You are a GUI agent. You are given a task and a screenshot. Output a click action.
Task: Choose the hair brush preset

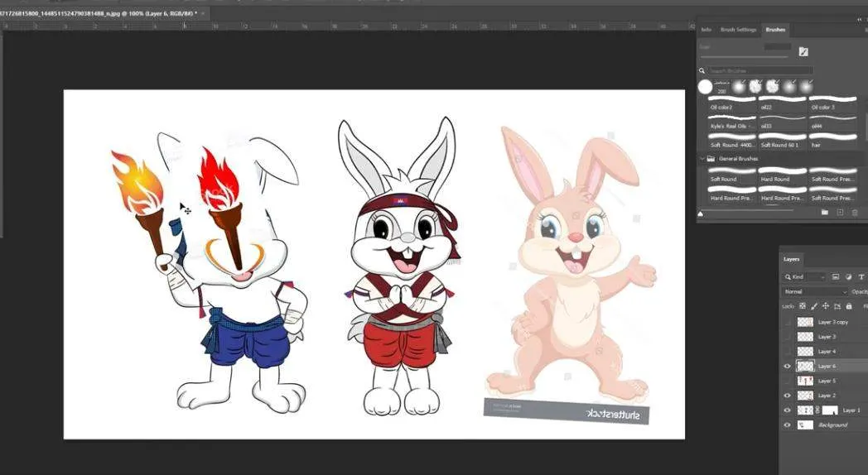tap(832, 141)
